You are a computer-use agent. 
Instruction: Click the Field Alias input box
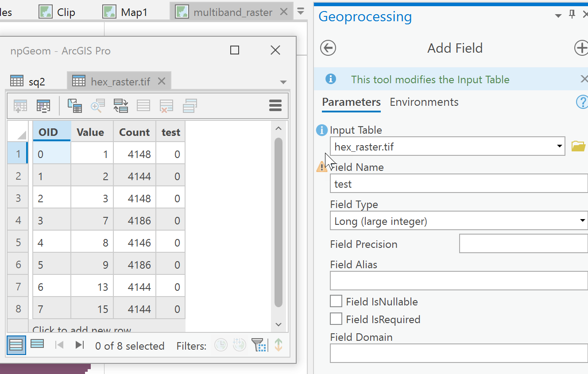[x=459, y=281]
